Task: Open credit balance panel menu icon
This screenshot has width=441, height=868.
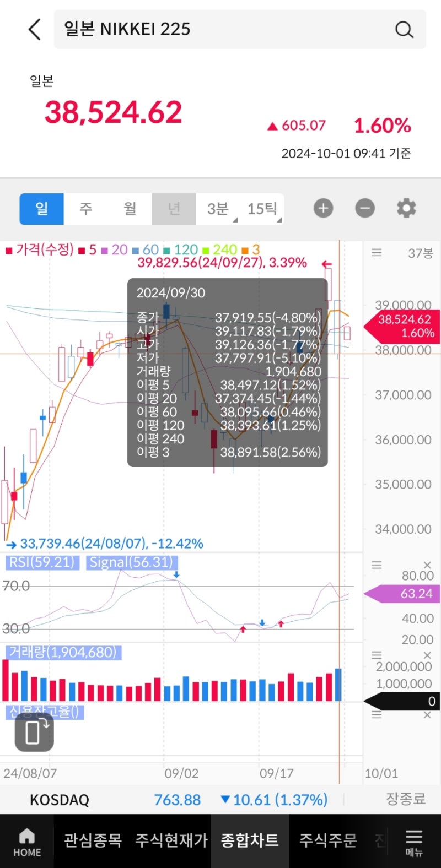Action: [377, 714]
